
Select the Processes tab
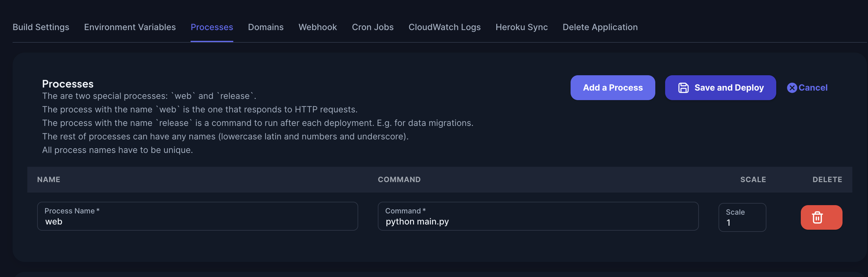(x=211, y=27)
